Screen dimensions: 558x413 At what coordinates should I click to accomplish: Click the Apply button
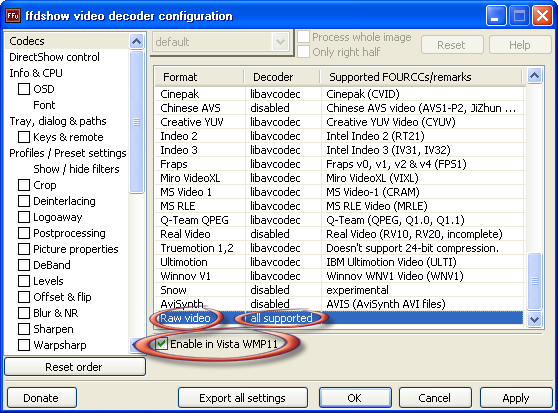(516, 398)
